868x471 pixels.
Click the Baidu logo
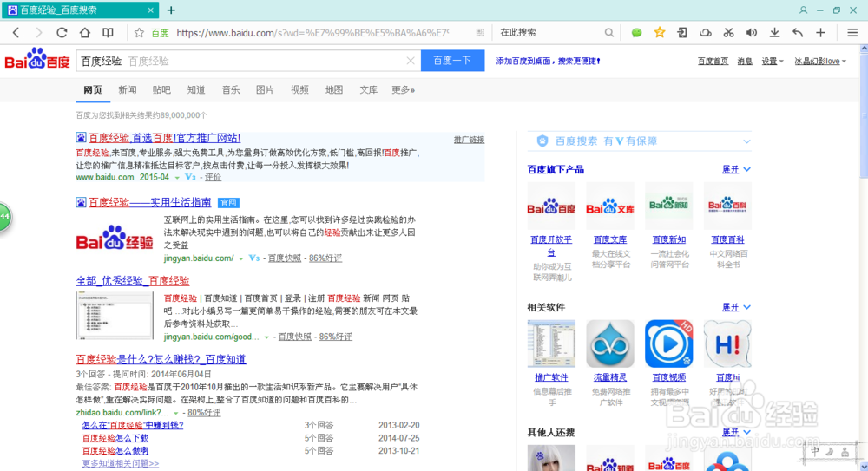point(37,59)
